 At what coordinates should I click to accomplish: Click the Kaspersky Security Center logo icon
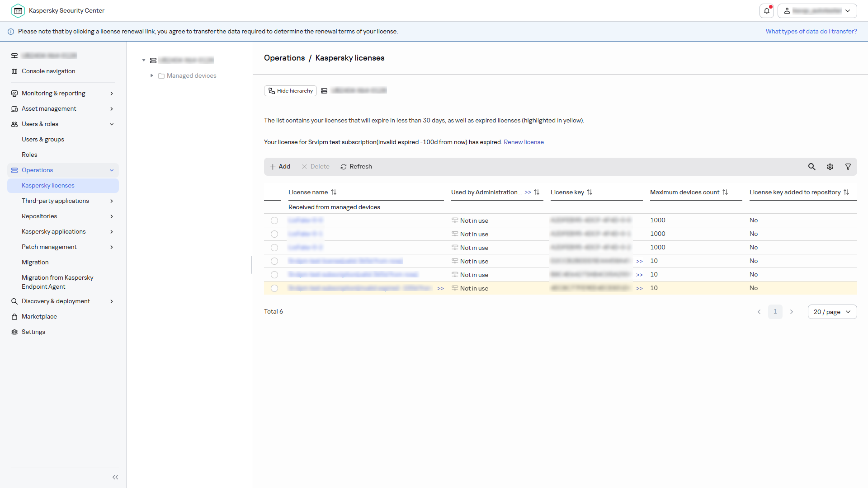[18, 10]
